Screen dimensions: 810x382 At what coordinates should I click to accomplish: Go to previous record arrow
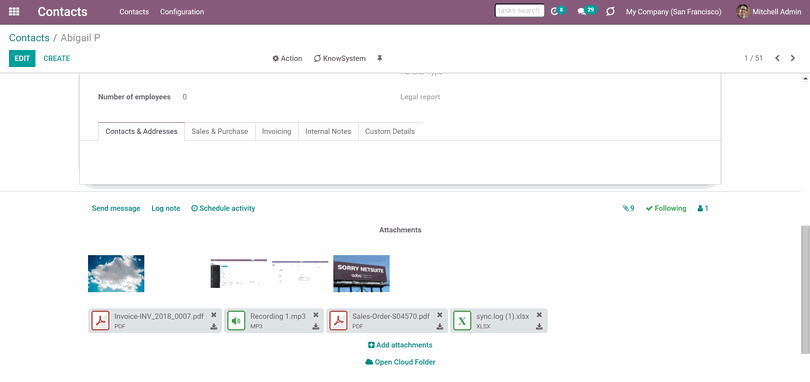click(x=777, y=58)
